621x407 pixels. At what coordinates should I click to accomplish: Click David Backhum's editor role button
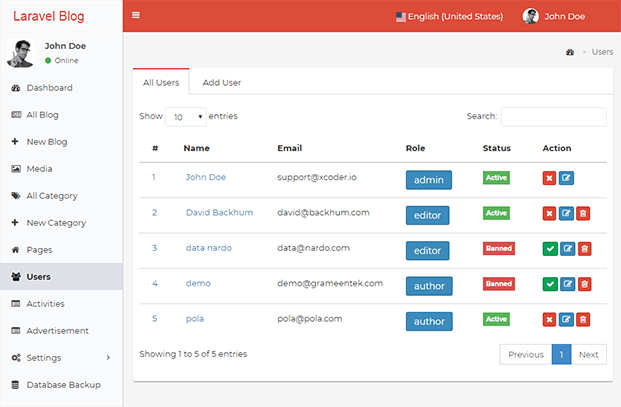[427, 215]
